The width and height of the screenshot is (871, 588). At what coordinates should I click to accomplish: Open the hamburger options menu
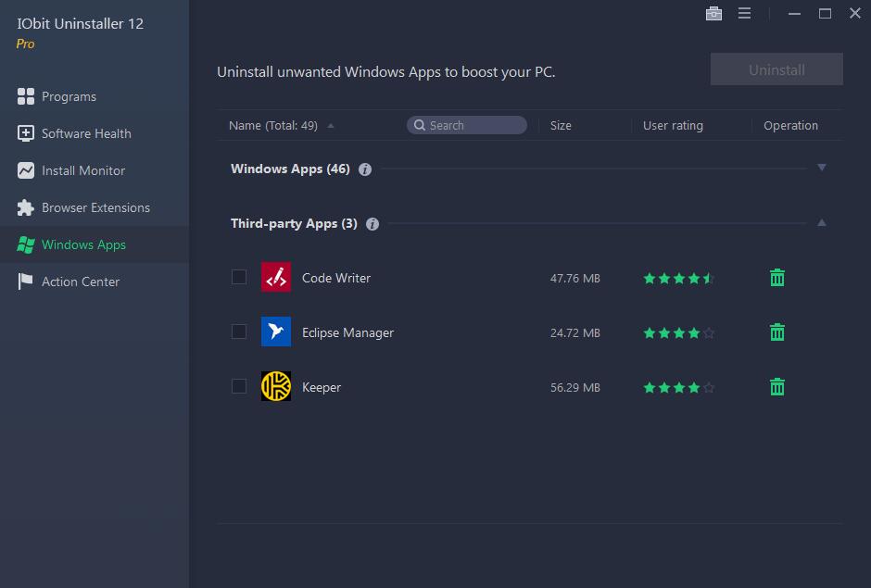(744, 14)
